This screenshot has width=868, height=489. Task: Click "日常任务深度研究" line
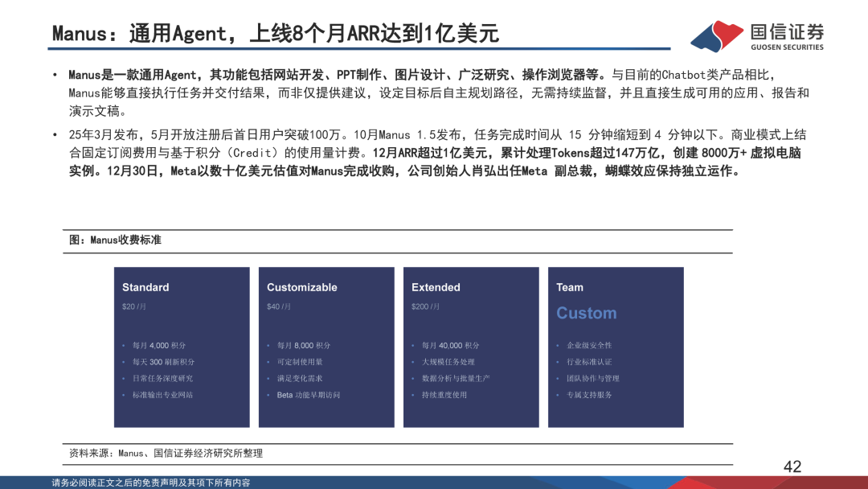tap(162, 378)
